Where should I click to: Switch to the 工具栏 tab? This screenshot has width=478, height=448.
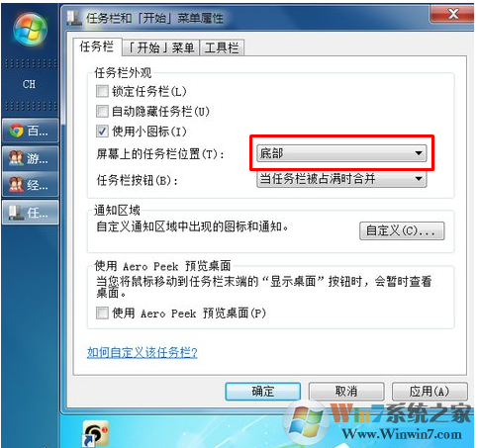coord(222,47)
